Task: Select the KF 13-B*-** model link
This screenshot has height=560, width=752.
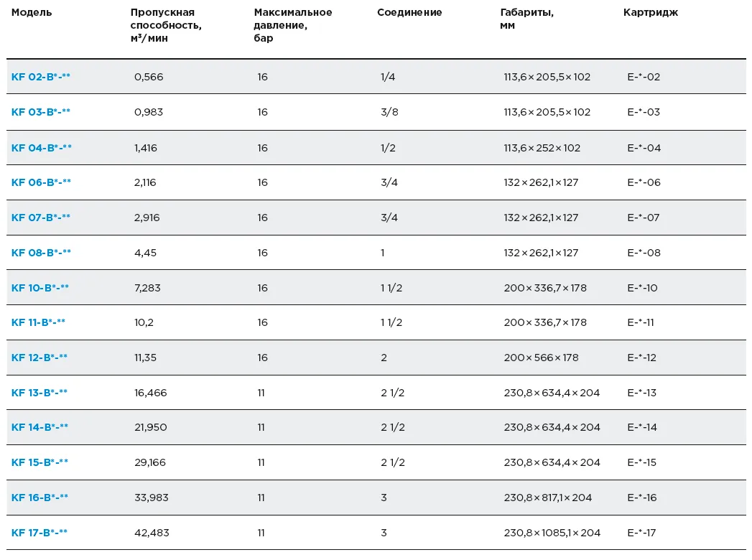Action: click(x=40, y=393)
